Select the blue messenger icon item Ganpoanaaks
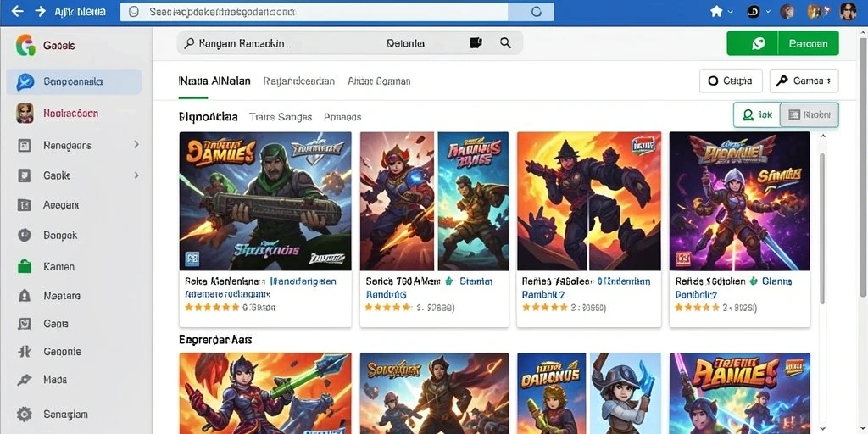 75,82
